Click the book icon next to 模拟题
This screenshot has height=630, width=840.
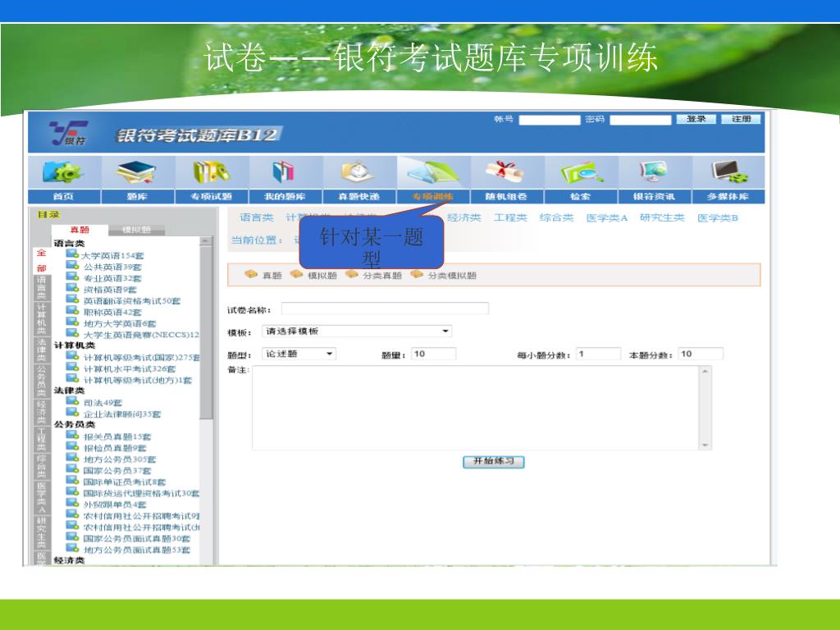tap(296, 274)
